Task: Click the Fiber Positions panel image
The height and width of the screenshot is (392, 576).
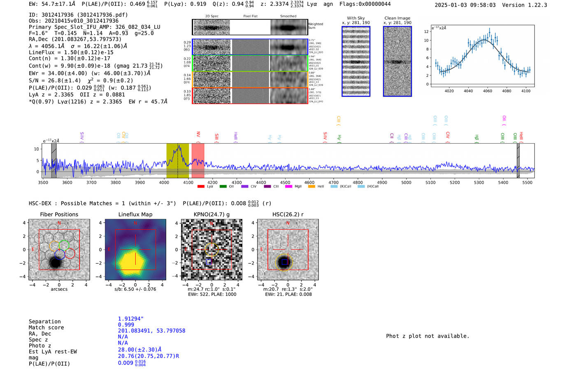Action: 59,250
